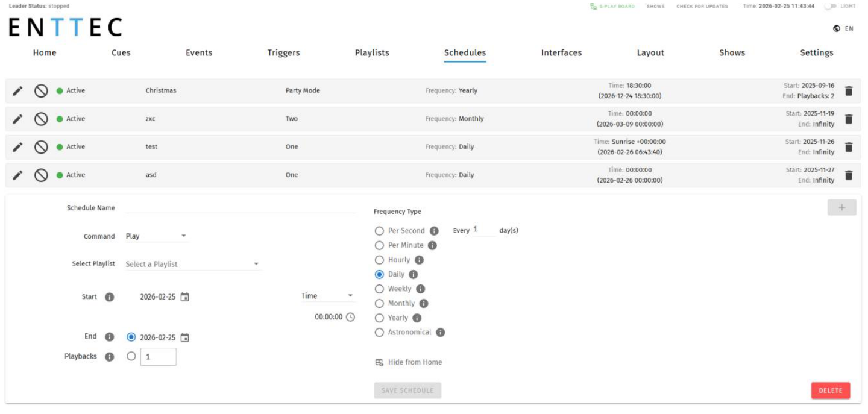The width and height of the screenshot is (868, 414).
Task: Show info for Daily frequency
Action: [x=413, y=274]
